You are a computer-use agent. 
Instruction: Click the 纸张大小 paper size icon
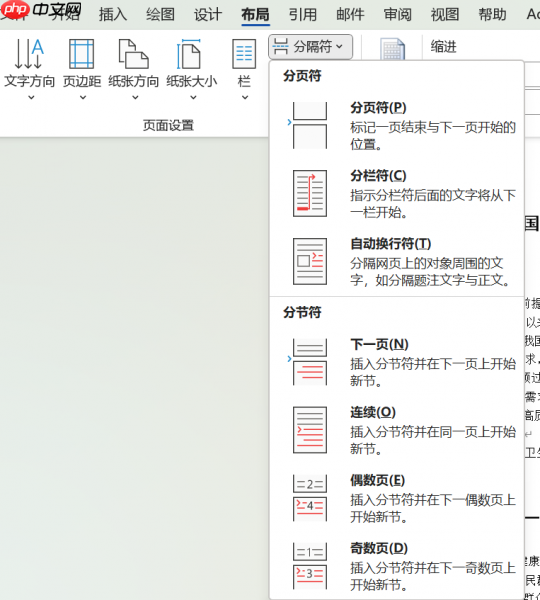188,54
